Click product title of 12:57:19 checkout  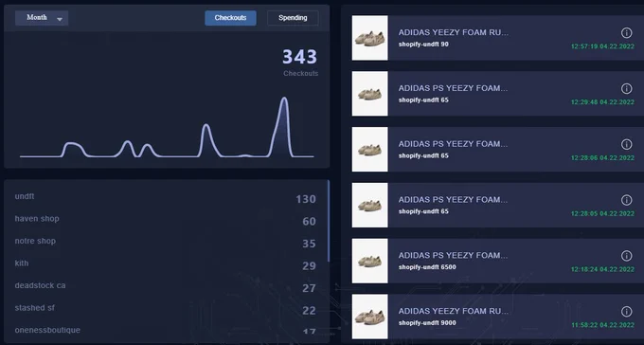(454, 32)
